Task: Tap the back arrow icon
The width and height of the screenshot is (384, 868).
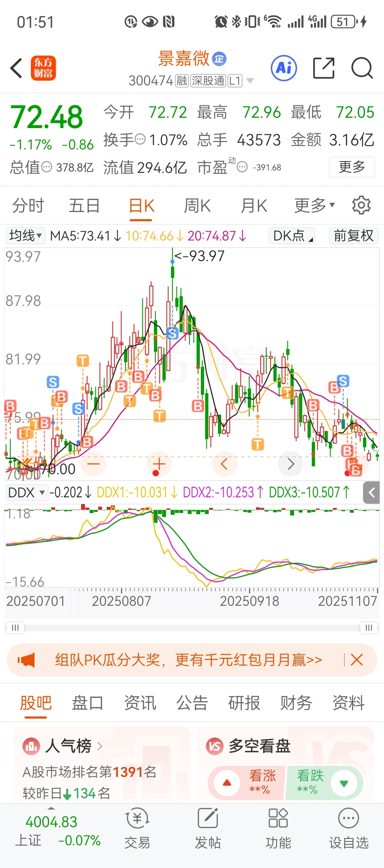Action: tap(16, 68)
